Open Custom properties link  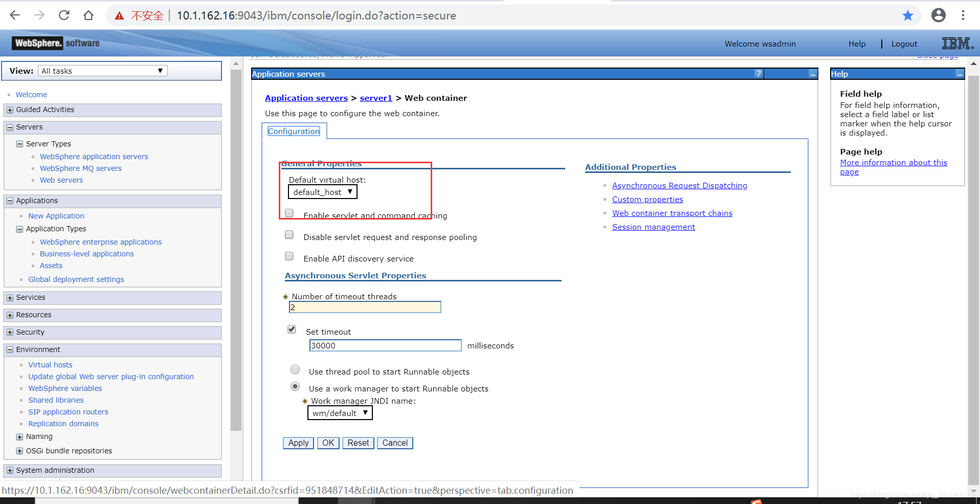click(x=648, y=200)
